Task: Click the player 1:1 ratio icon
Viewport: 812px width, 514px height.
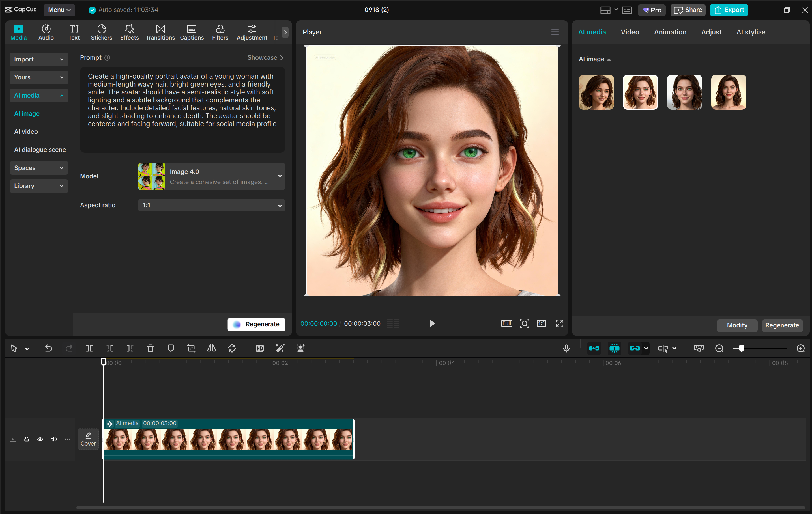Action: click(542, 323)
